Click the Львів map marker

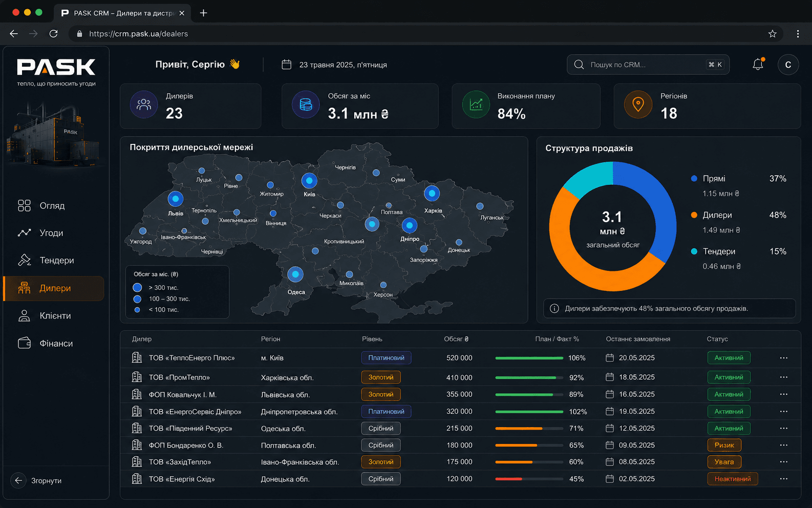point(176,199)
